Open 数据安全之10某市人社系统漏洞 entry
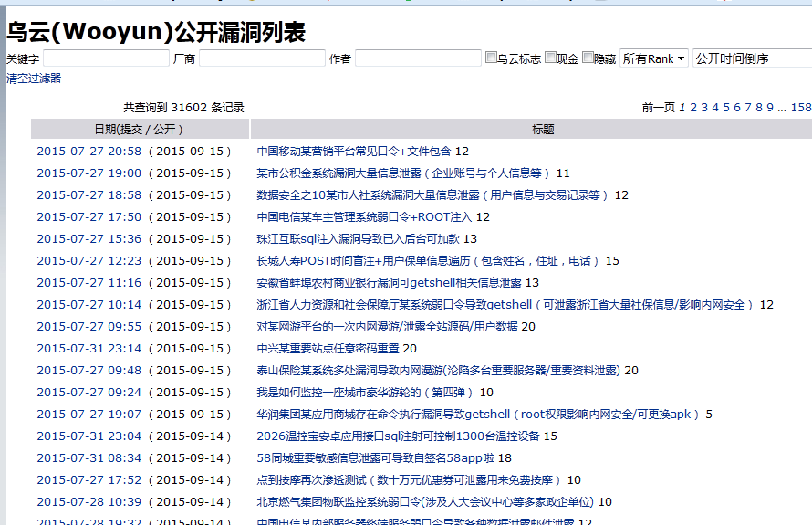Viewport: 812px width, 525px height. pos(434,194)
